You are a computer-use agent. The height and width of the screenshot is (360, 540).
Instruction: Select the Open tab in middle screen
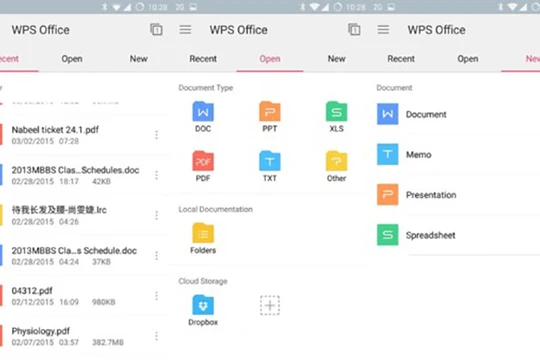270,59
